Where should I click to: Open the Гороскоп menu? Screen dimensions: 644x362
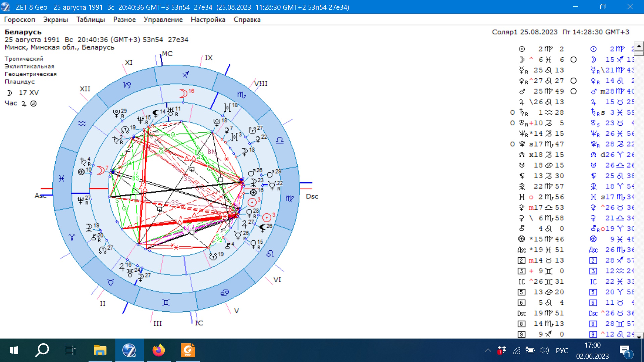(19, 19)
